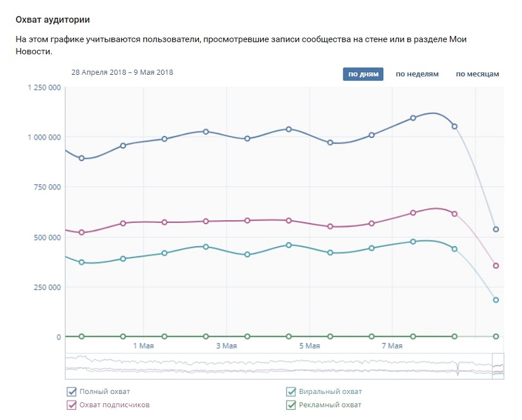Toggle the Рекламный охват checkbox

click(291, 405)
